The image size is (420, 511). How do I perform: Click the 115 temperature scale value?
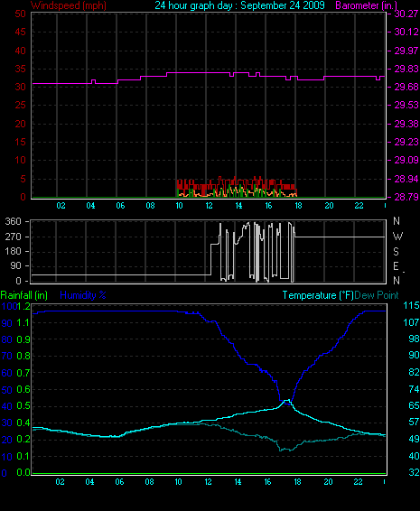click(411, 305)
